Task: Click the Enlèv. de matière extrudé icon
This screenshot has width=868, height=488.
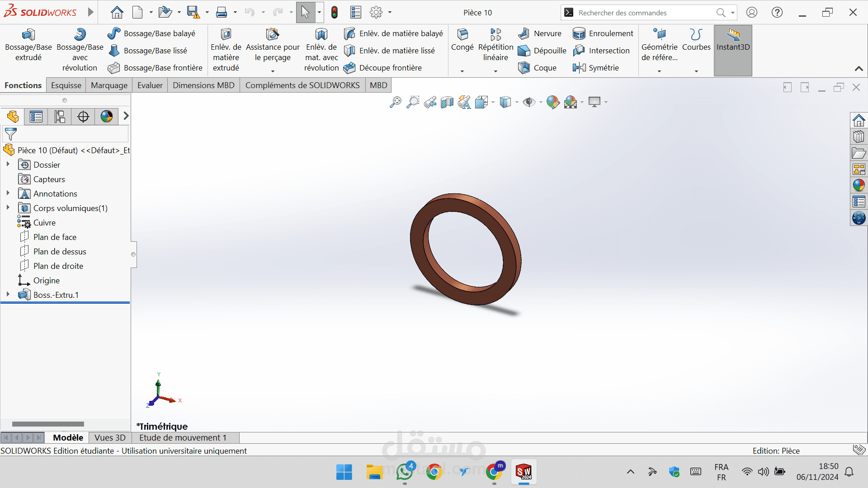Action: click(226, 35)
